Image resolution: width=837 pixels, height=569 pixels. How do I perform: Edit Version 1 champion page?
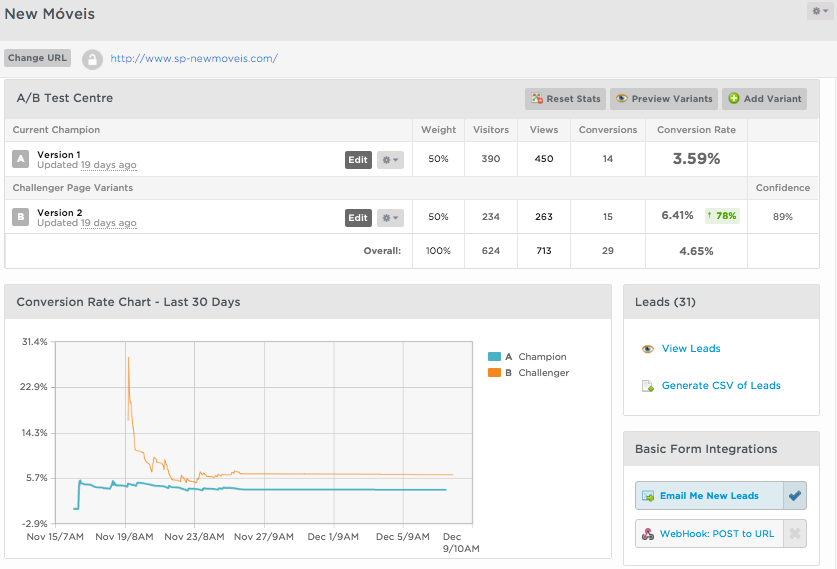358,160
